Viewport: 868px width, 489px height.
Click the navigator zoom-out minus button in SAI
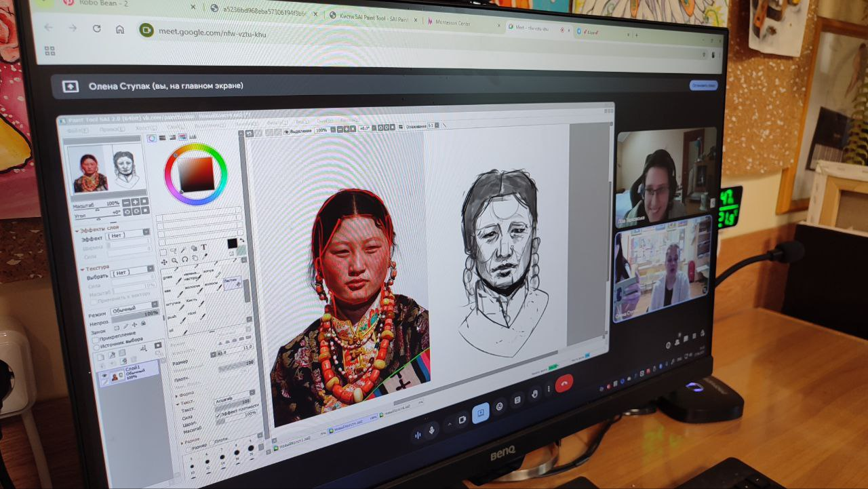click(x=125, y=202)
